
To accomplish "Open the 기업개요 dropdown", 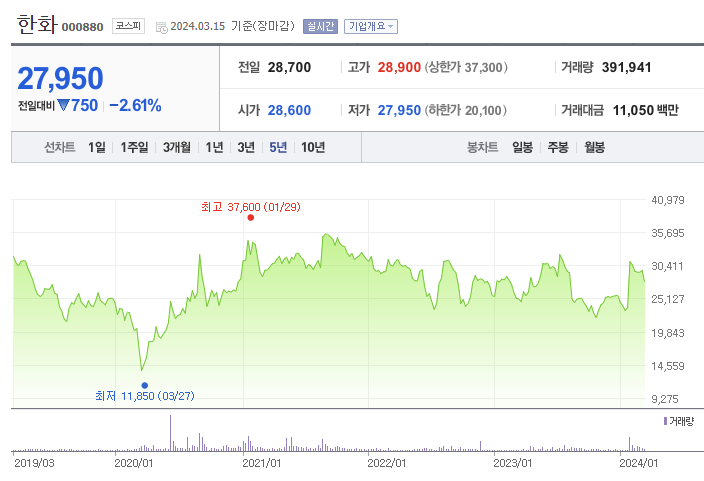I will click(371, 26).
